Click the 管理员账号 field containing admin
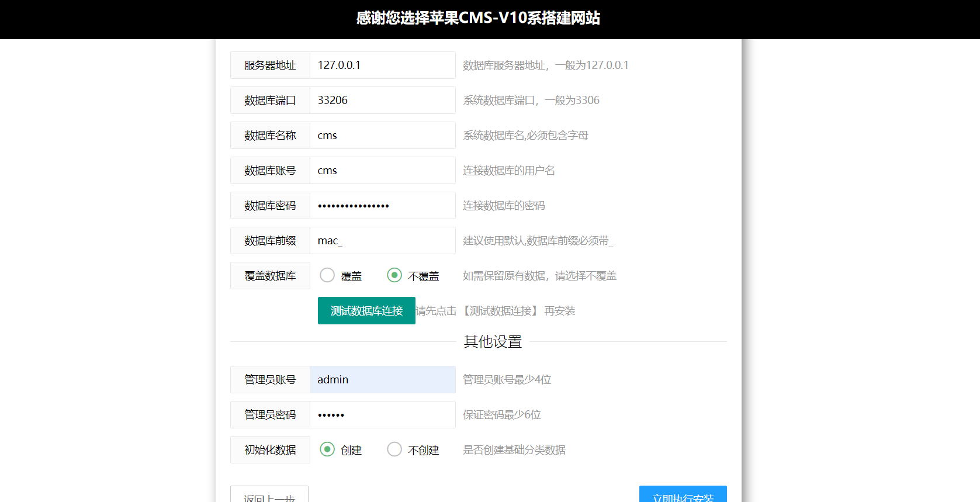This screenshot has width=980, height=502. (x=382, y=380)
